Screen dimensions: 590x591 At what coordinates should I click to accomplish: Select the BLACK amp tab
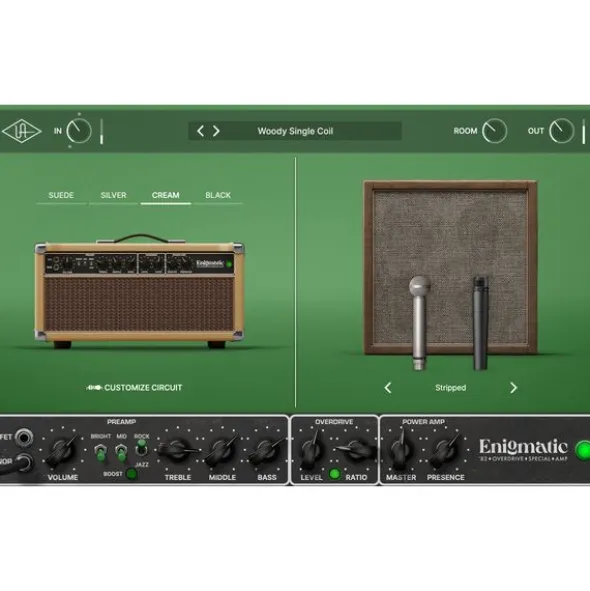pyautogui.click(x=218, y=195)
